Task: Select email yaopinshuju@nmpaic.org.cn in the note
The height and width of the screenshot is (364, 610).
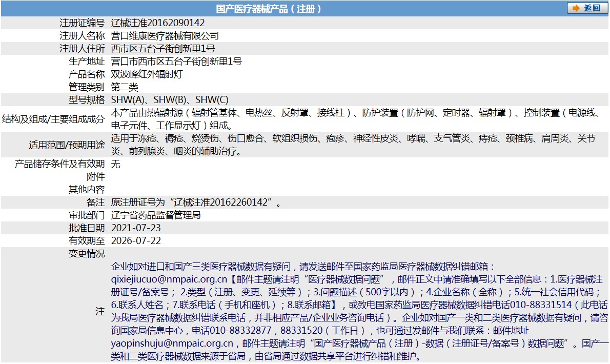Action: point(172,344)
